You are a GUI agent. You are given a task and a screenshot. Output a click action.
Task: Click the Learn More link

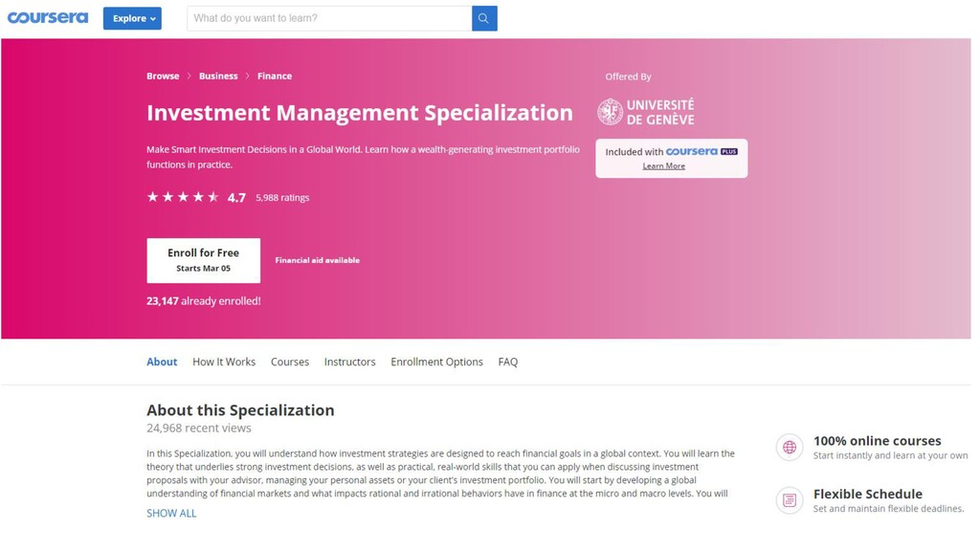point(664,165)
